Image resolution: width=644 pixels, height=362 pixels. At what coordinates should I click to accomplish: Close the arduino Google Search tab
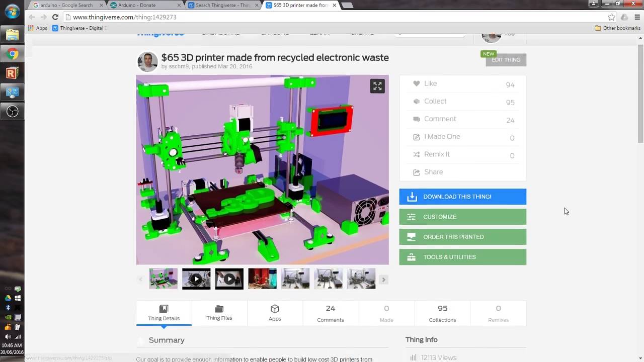(102, 5)
